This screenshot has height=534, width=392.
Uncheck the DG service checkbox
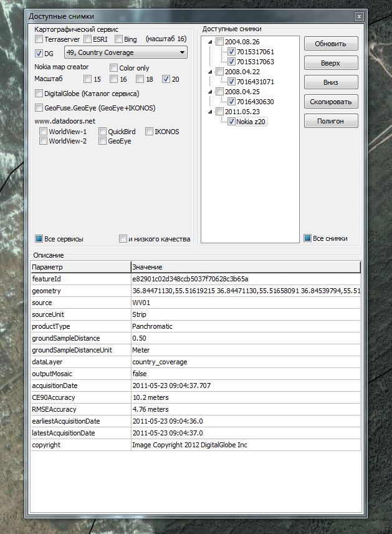point(39,54)
